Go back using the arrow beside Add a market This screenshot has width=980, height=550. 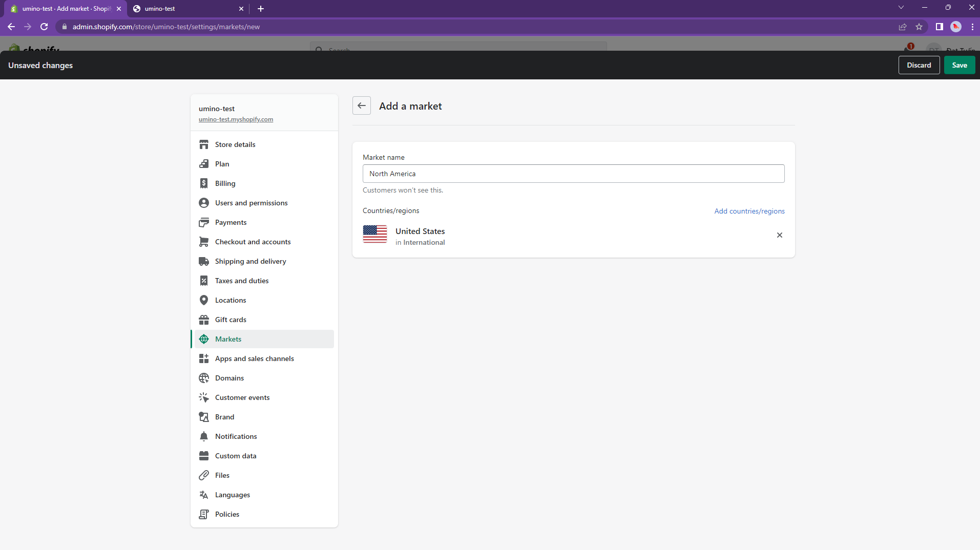tap(362, 105)
